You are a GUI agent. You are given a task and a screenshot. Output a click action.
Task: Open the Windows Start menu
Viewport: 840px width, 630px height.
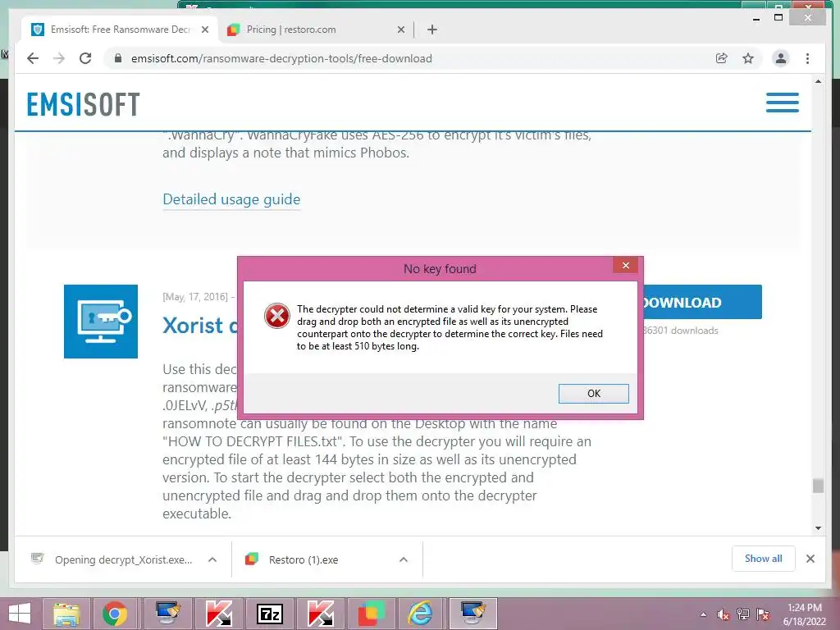[20, 614]
